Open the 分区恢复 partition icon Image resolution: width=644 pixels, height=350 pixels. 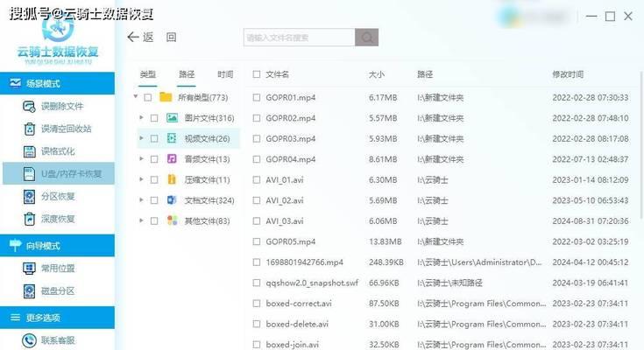(x=29, y=197)
